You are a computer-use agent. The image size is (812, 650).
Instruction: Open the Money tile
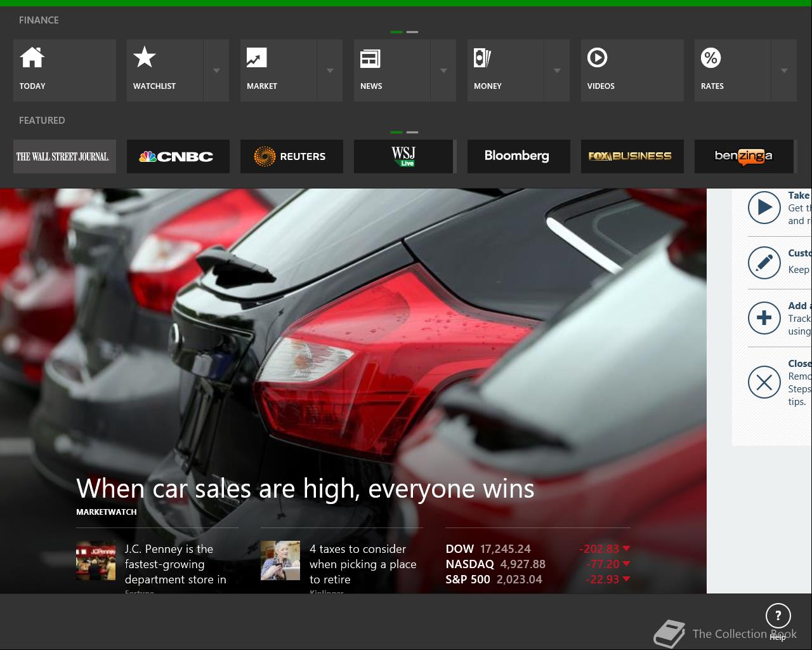pyautogui.click(x=506, y=70)
